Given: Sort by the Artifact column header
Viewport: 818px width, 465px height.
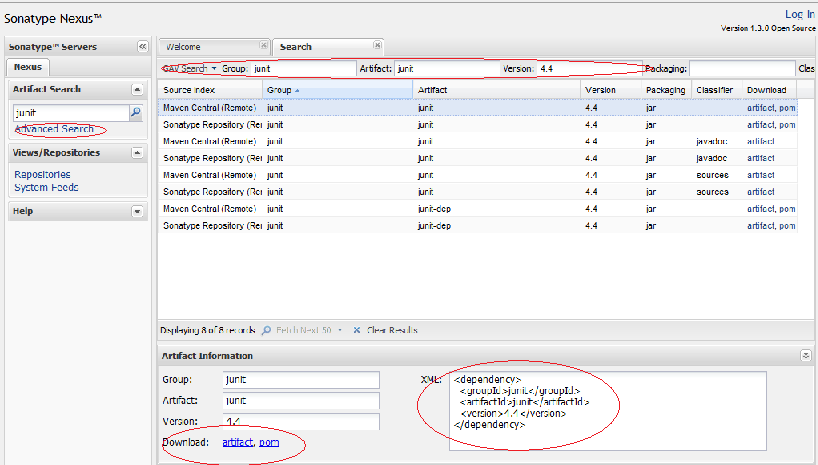Looking at the screenshot, I should click(497, 90).
